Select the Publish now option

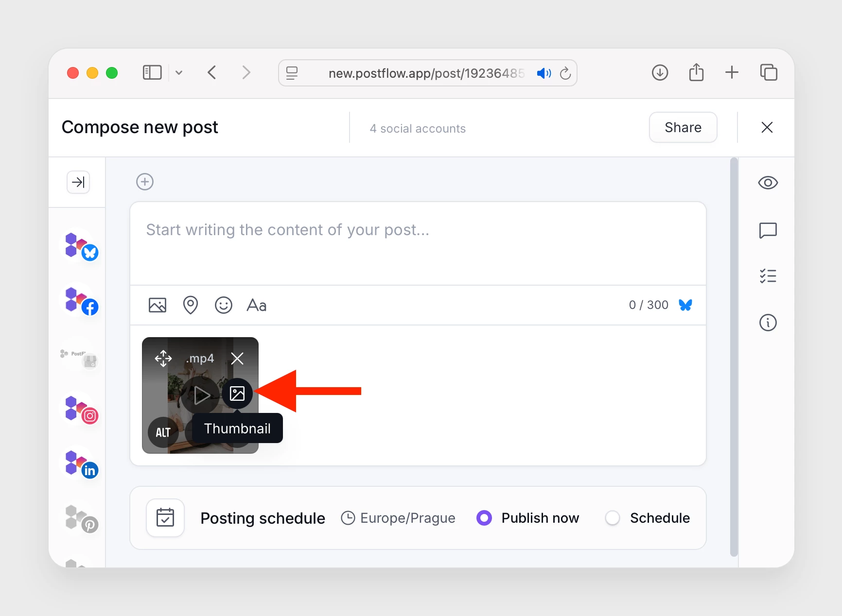point(484,518)
